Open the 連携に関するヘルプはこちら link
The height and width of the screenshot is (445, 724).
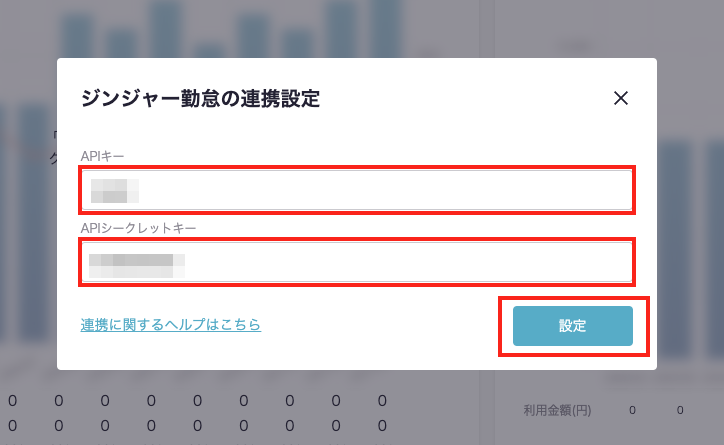coord(171,325)
